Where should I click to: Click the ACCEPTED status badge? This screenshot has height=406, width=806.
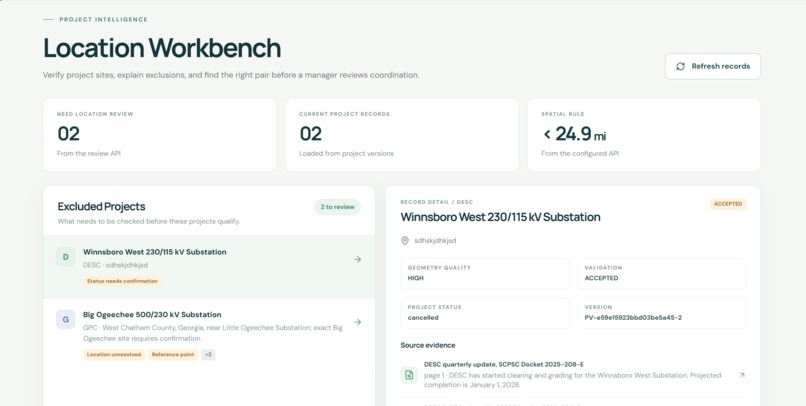[728, 204]
